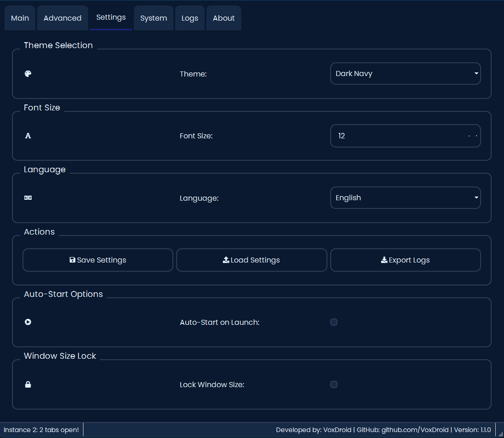Click the letter A icon in Font Size
The height and width of the screenshot is (438, 504).
pyautogui.click(x=28, y=136)
